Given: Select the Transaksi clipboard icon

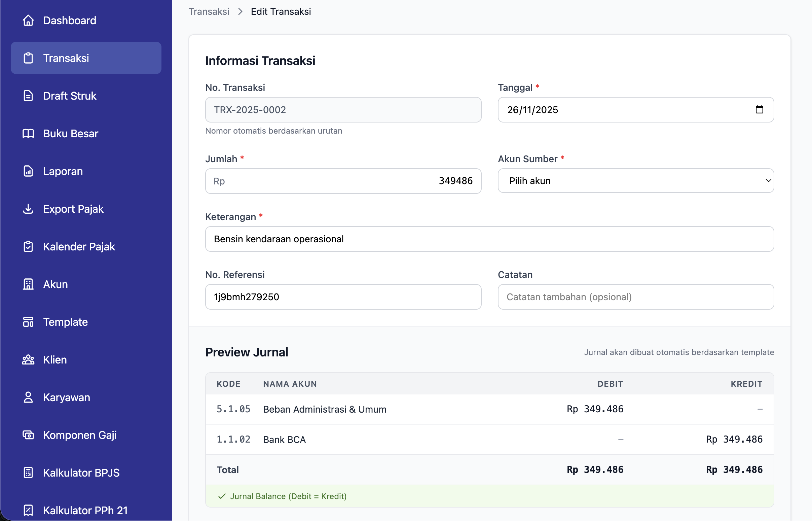Looking at the screenshot, I should pos(28,58).
